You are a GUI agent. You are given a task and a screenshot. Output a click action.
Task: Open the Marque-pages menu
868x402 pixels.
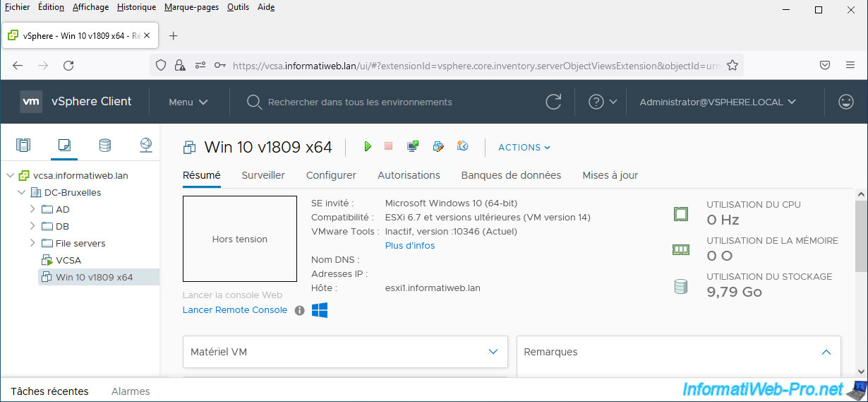point(191,7)
